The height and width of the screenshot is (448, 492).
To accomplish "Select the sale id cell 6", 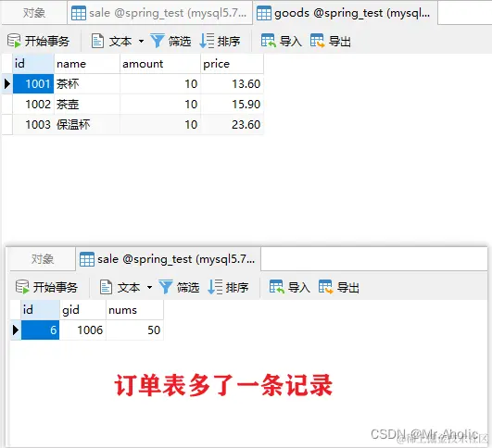I will coord(40,330).
